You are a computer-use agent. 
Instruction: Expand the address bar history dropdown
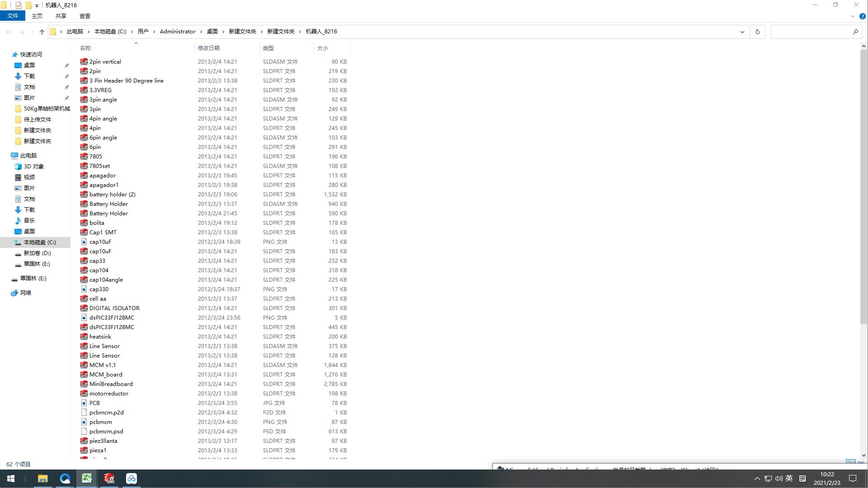tap(742, 32)
